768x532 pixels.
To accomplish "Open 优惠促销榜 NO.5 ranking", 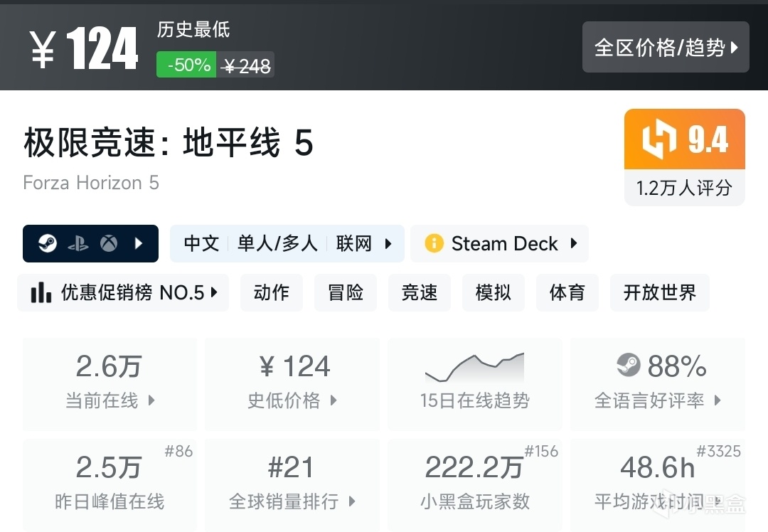I will [x=124, y=292].
